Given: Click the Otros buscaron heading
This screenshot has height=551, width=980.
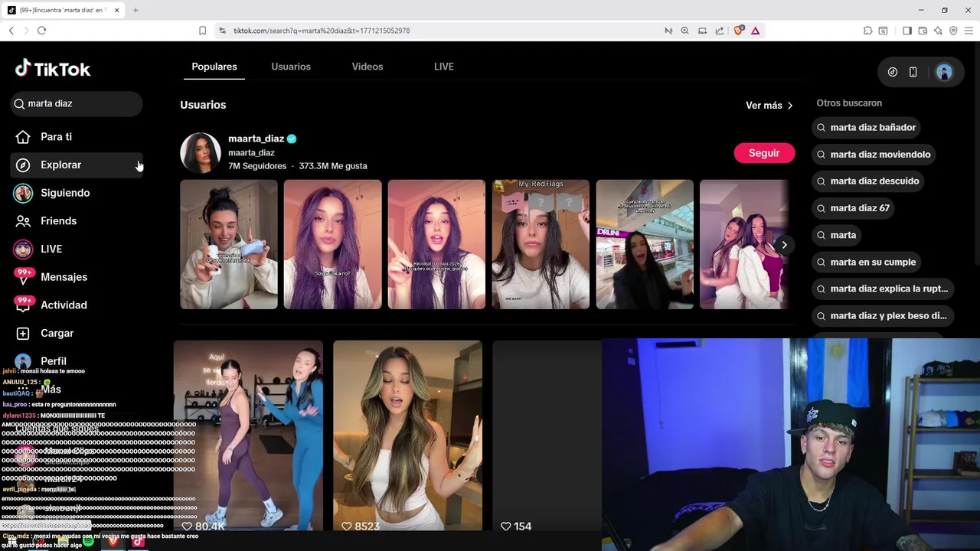Looking at the screenshot, I should tap(849, 103).
